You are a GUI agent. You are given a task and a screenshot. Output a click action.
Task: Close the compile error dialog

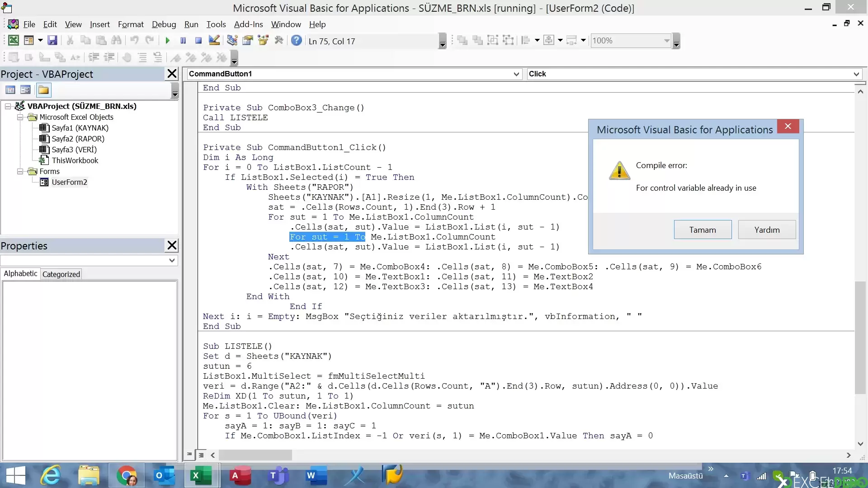pyautogui.click(x=788, y=127)
